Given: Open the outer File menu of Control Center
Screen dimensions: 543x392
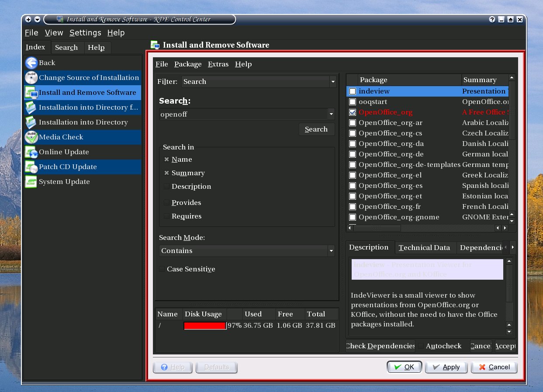Looking at the screenshot, I should click(31, 33).
